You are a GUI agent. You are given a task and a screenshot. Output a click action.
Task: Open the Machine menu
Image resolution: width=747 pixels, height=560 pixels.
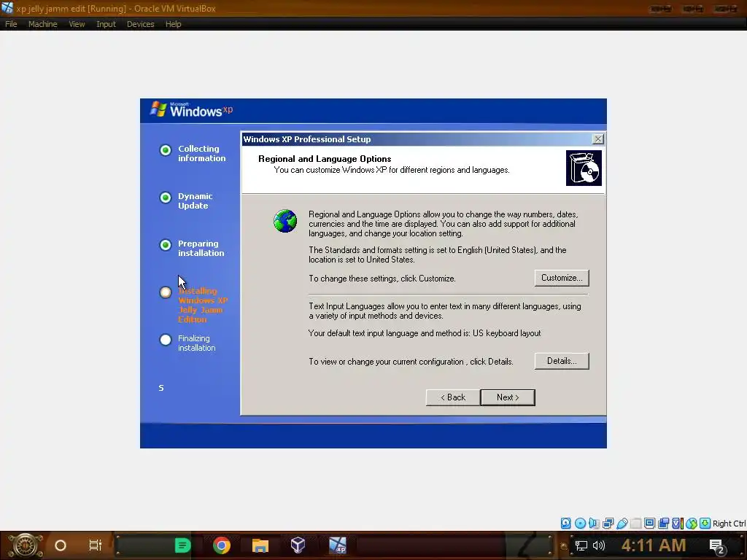coord(43,24)
